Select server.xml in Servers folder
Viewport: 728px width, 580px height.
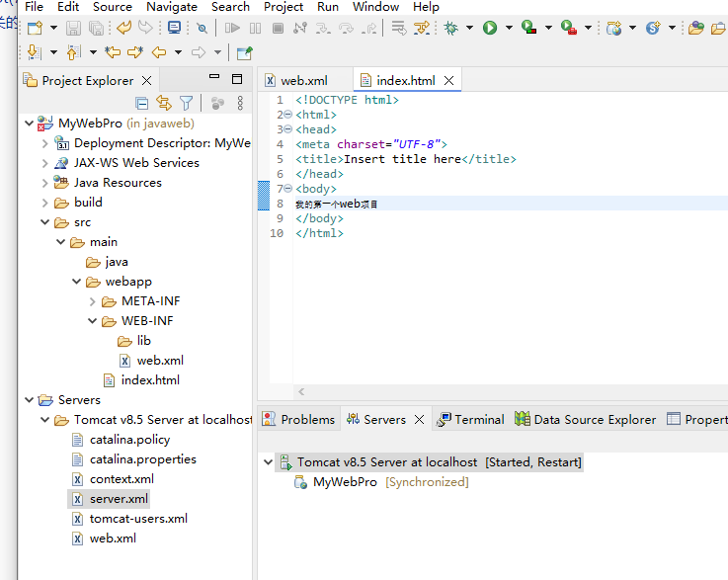pos(110,499)
